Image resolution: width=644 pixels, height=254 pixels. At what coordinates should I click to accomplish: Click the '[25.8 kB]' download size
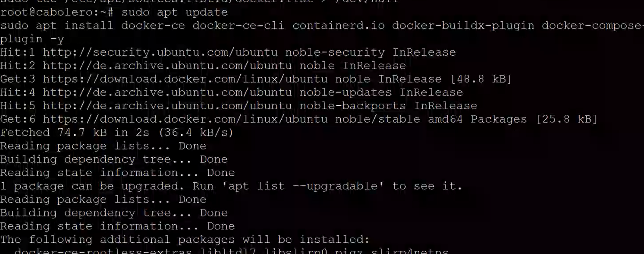566,119
